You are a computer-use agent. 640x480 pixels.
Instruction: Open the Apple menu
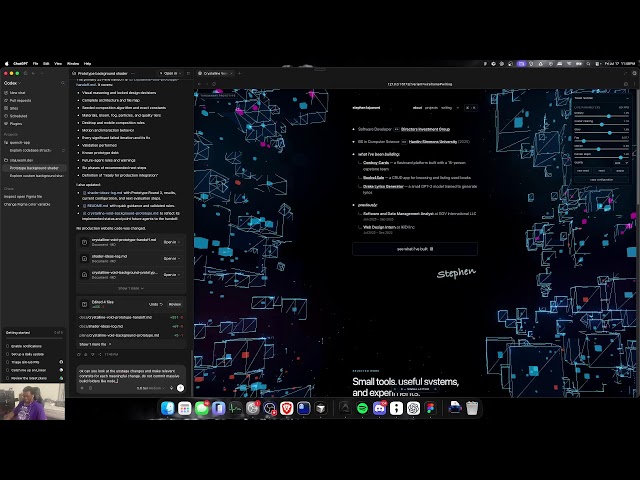[7, 64]
